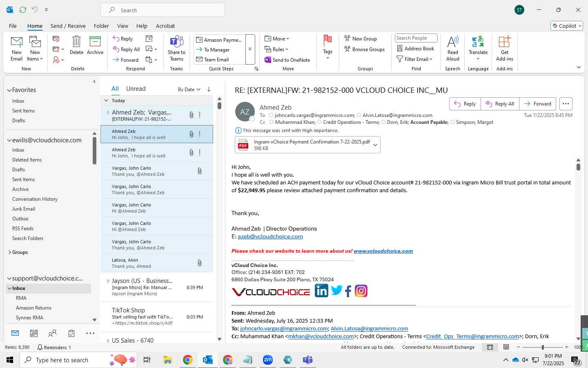Open the Translate menu
588x368 pixels.
tap(478, 49)
